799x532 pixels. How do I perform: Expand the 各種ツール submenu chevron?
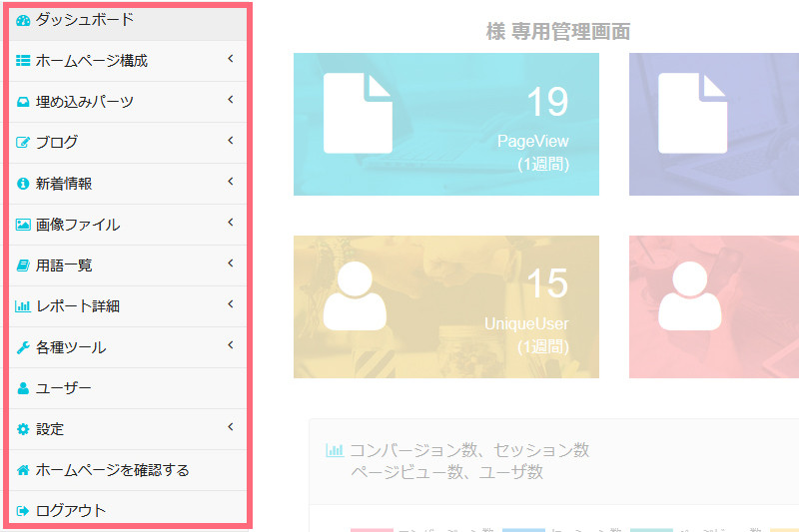(x=230, y=345)
